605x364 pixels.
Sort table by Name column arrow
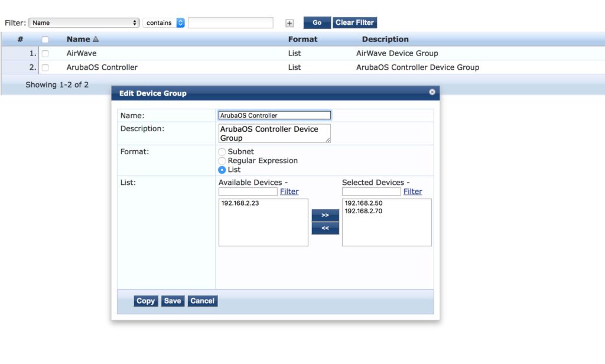pyautogui.click(x=96, y=39)
